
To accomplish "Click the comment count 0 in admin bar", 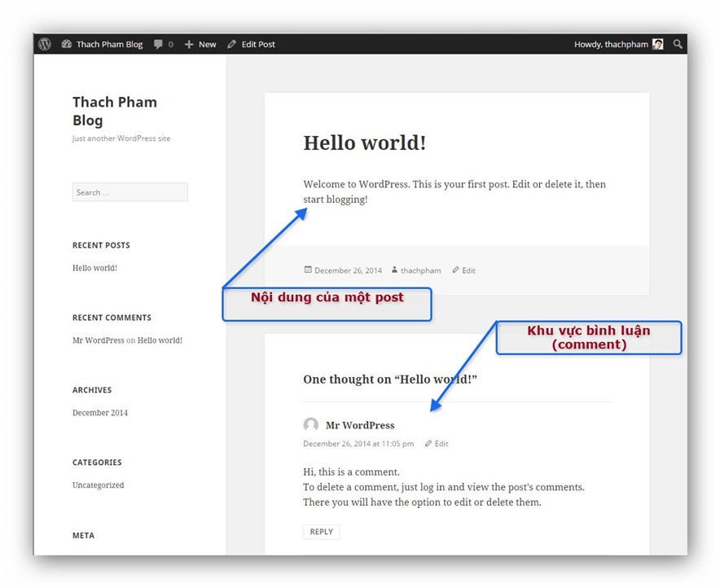I will click(x=171, y=45).
